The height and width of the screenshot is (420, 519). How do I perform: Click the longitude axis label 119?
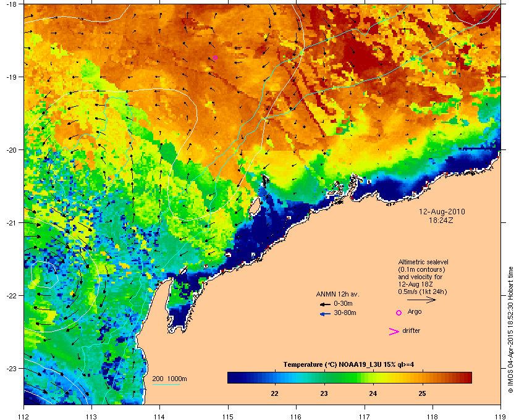coord(500,417)
